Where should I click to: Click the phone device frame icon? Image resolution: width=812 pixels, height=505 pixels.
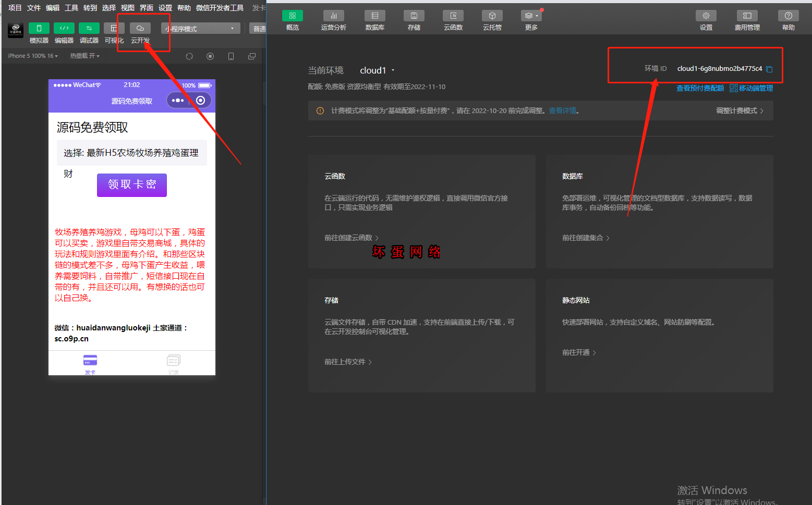231,56
